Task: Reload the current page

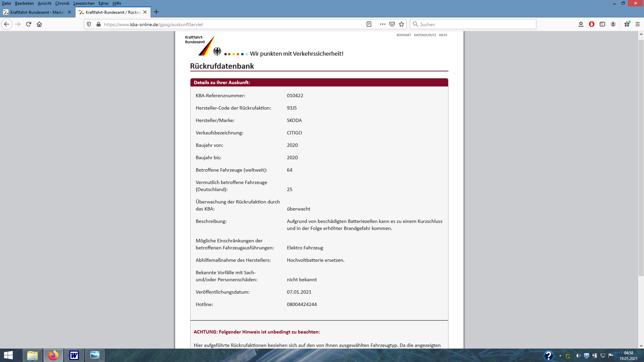Action: pos(29,24)
